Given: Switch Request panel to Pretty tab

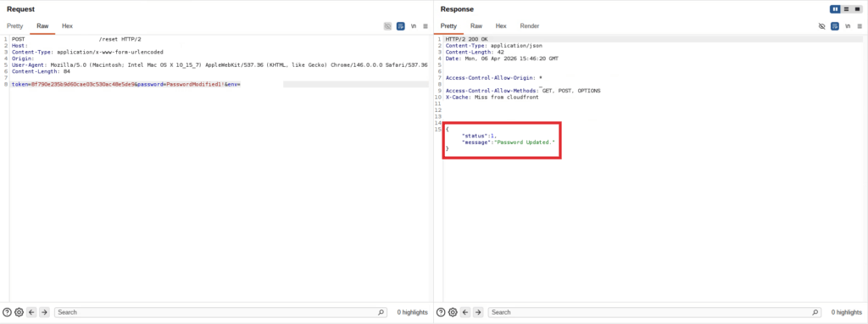Looking at the screenshot, I should point(15,26).
